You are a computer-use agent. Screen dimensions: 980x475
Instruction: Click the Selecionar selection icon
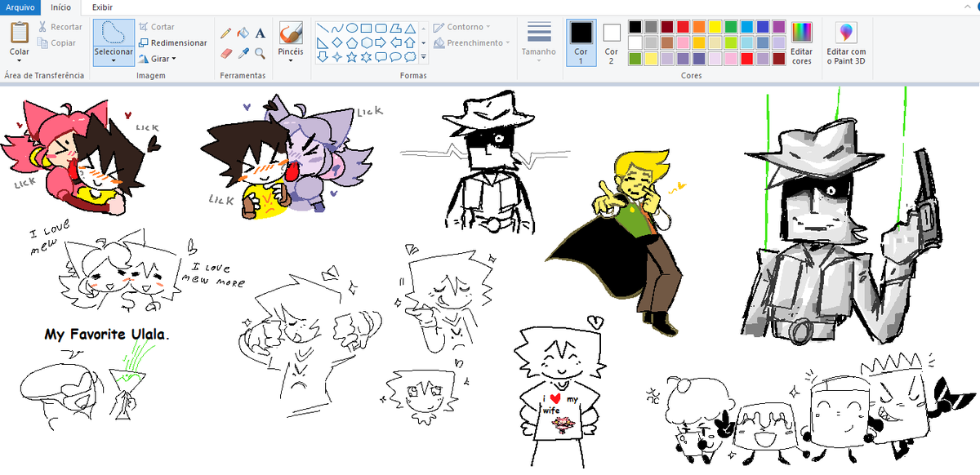coord(114,33)
